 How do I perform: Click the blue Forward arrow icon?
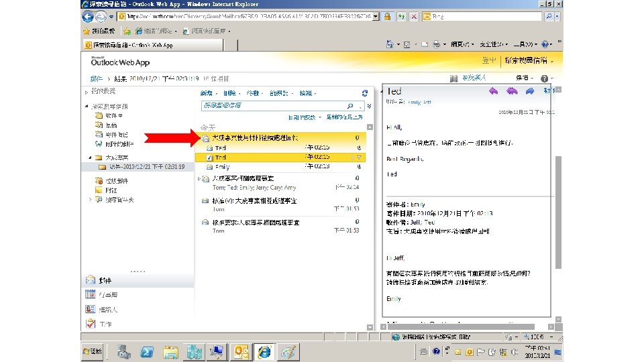point(530,91)
